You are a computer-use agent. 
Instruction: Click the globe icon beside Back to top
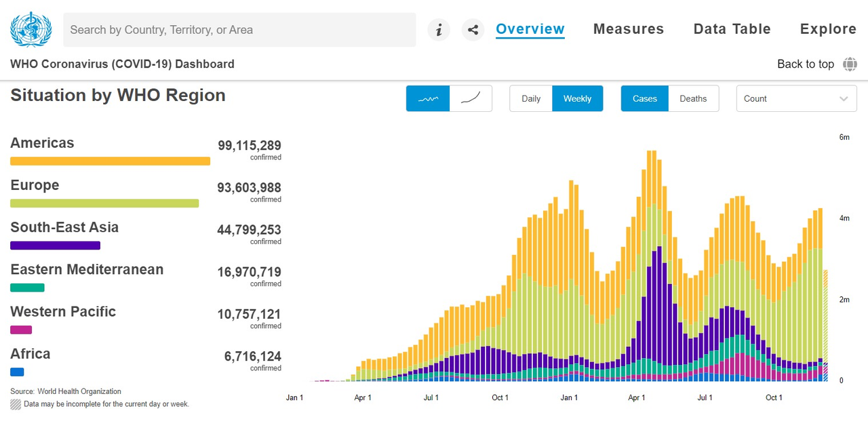pos(850,64)
